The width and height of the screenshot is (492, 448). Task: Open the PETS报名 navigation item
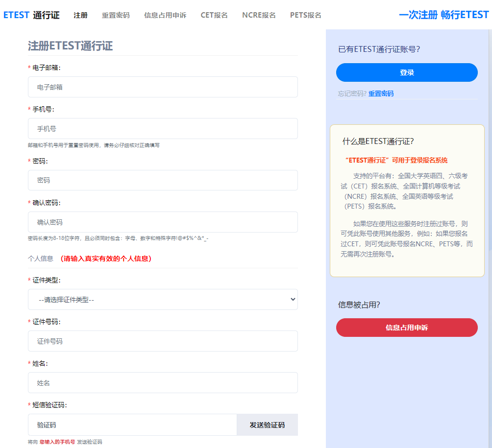pyautogui.click(x=305, y=15)
